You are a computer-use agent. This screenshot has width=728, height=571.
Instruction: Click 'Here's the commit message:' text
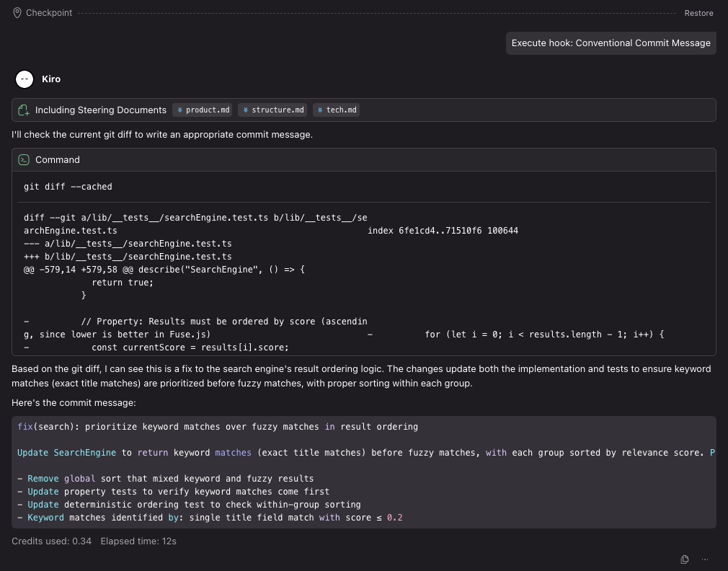click(74, 403)
